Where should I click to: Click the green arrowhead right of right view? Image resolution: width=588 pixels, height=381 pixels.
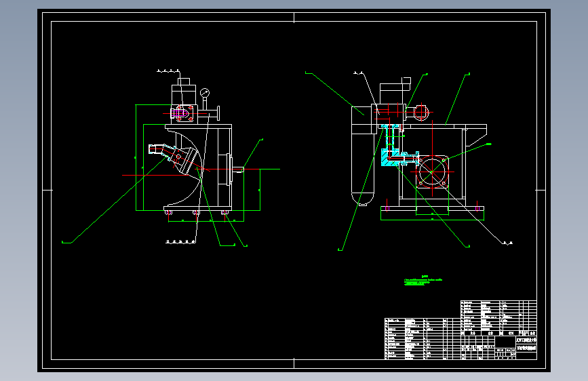(x=488, y=144)
